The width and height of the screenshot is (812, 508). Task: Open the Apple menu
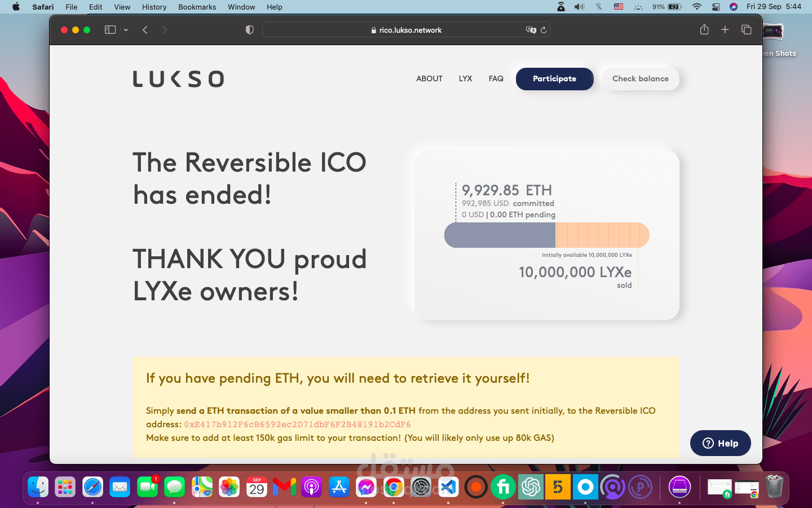click(16, 7)
